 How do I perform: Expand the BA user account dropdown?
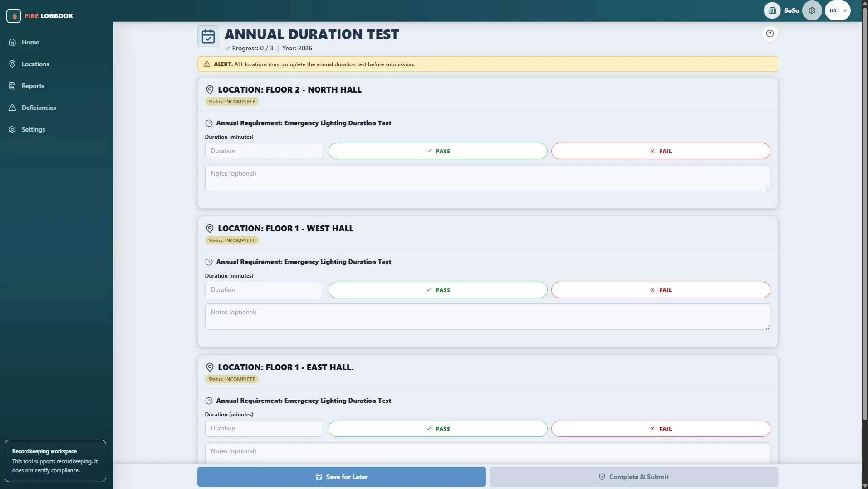click(x=838, y=10)
